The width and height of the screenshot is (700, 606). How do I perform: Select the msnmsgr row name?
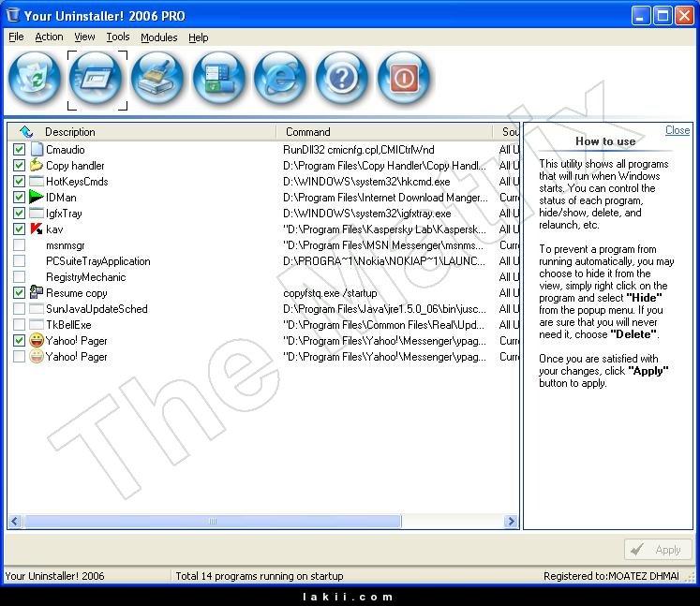66,245
